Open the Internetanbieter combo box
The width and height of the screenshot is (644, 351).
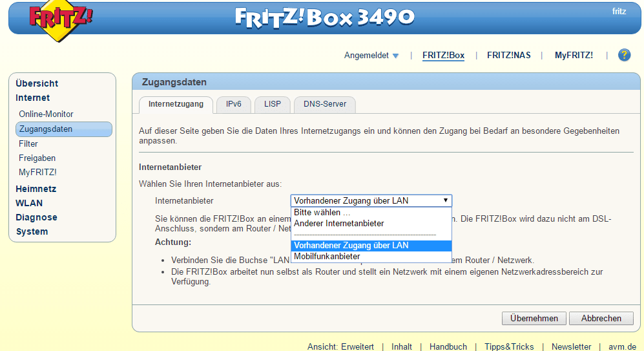click(x=371, y=200)
